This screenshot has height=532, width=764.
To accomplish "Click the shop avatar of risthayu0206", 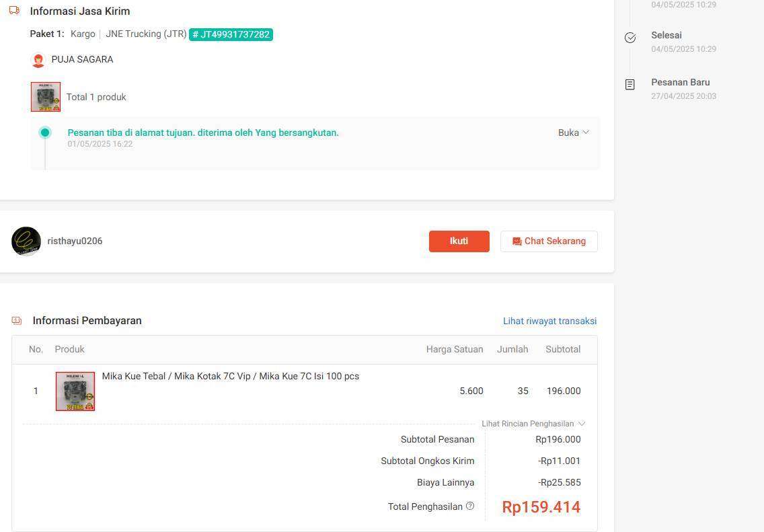I will [26, 241].
